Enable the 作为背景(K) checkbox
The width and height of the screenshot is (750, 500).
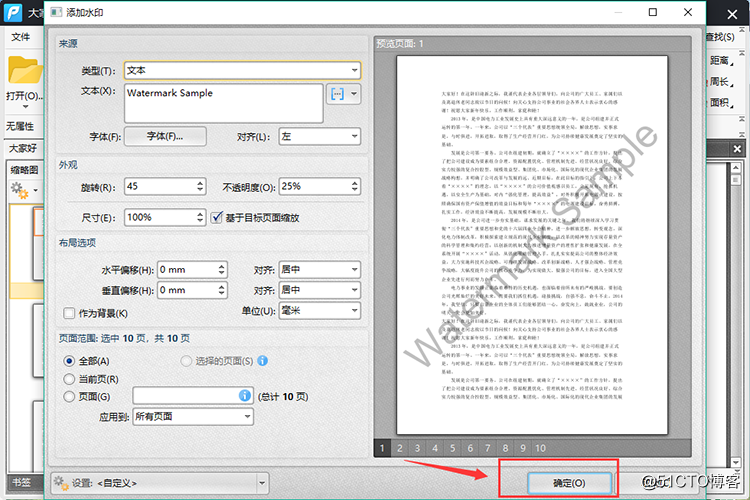[69, 313]
